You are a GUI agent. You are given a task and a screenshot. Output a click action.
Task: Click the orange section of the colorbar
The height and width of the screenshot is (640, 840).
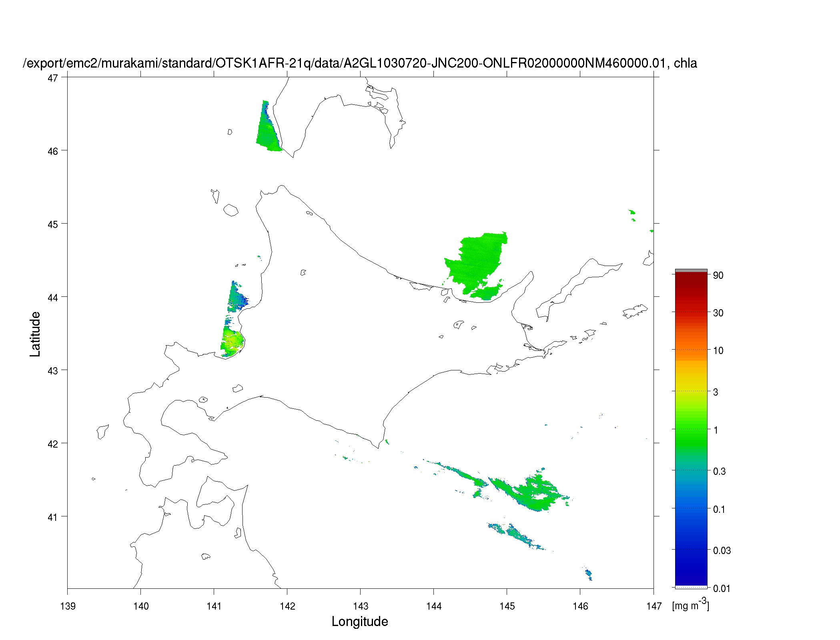[x=691, y=346]
